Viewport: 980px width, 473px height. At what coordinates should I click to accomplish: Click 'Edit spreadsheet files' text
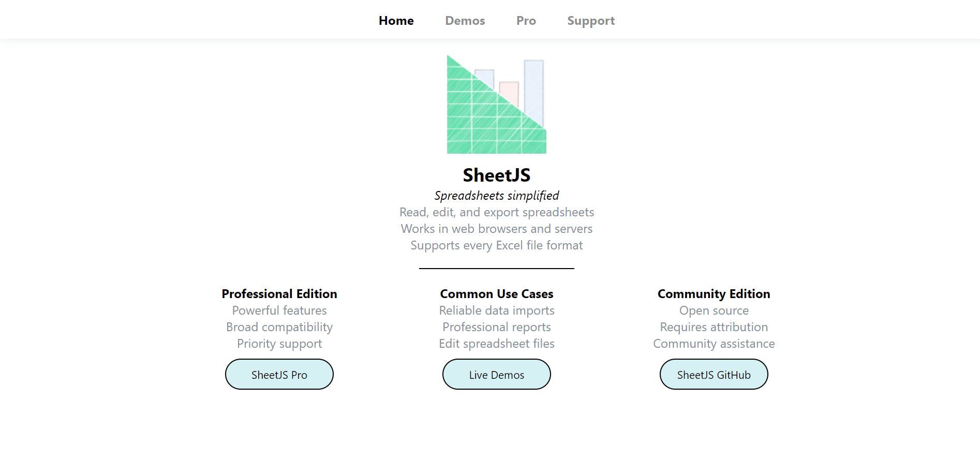497,344
